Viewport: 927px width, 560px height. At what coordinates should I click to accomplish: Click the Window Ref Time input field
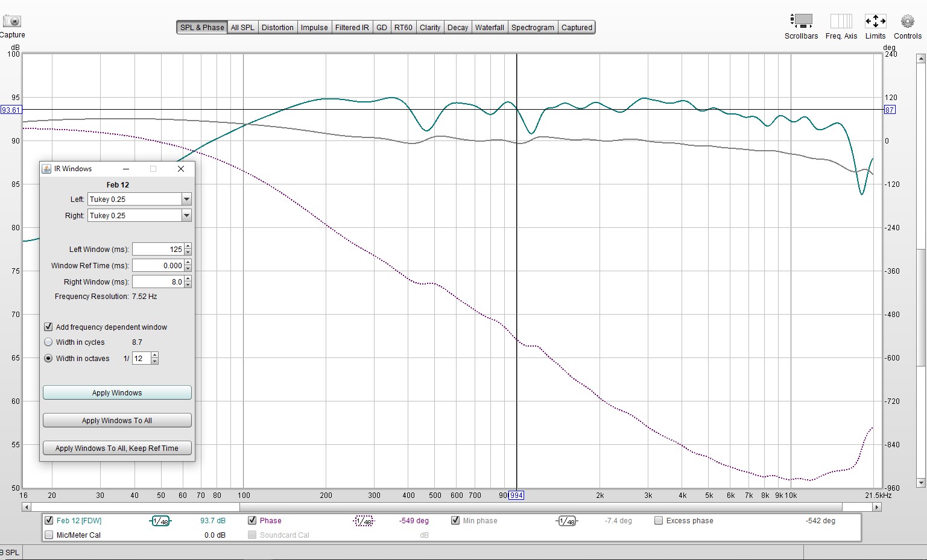click(158, 265)
